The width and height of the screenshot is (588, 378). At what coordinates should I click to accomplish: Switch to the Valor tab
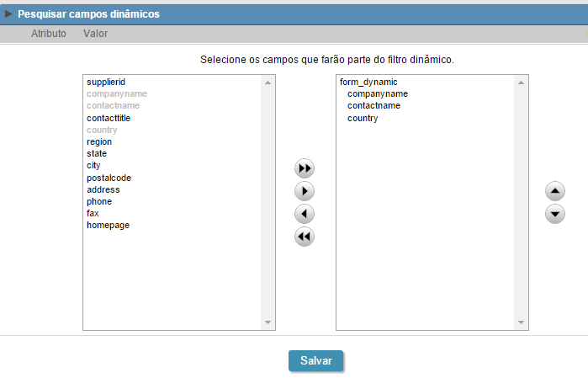coord(96,34)
